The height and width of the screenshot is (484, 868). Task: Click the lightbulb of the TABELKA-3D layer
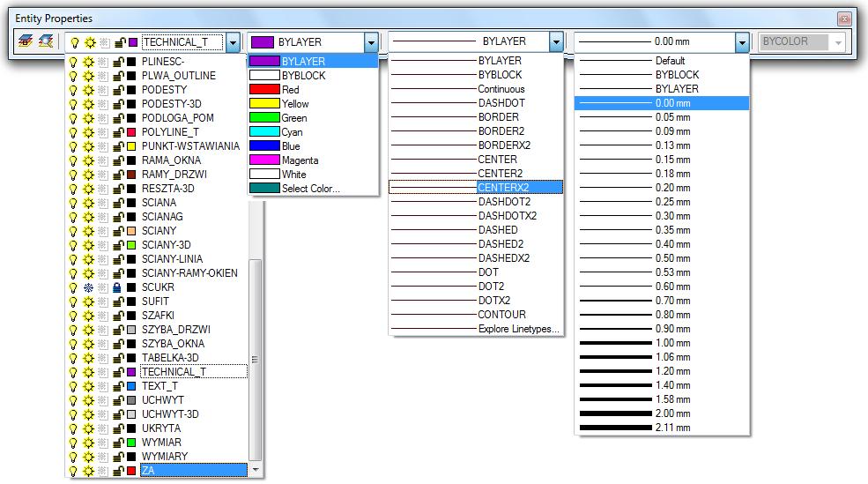pyautogui.click(x=73, y=358)
